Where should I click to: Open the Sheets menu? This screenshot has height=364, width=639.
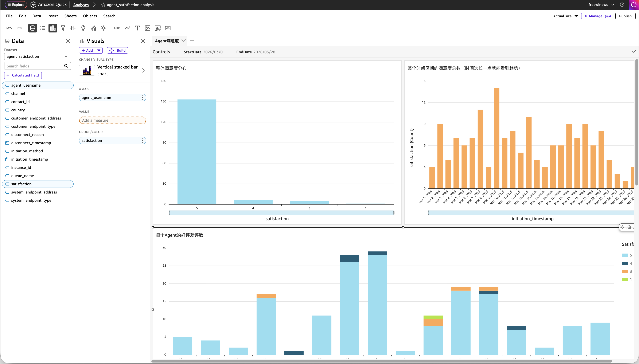click(70, 16)
